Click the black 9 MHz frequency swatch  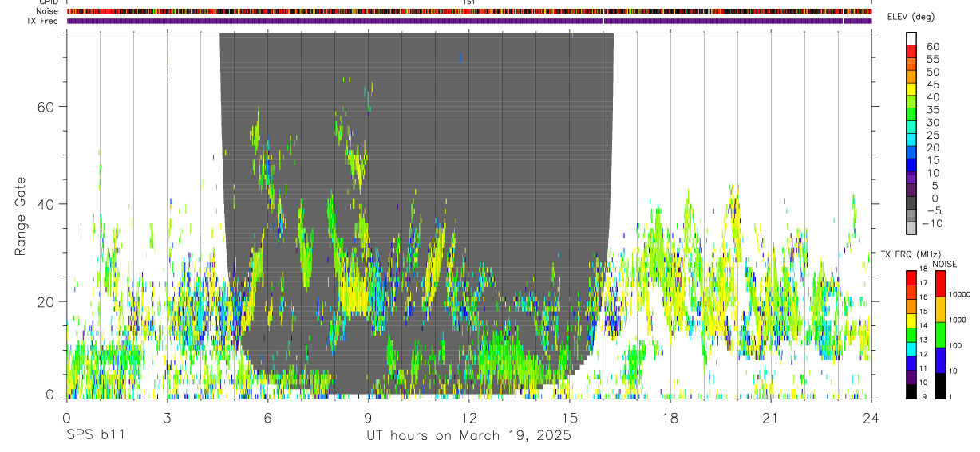pyautogui.click(x=911, y=392)
